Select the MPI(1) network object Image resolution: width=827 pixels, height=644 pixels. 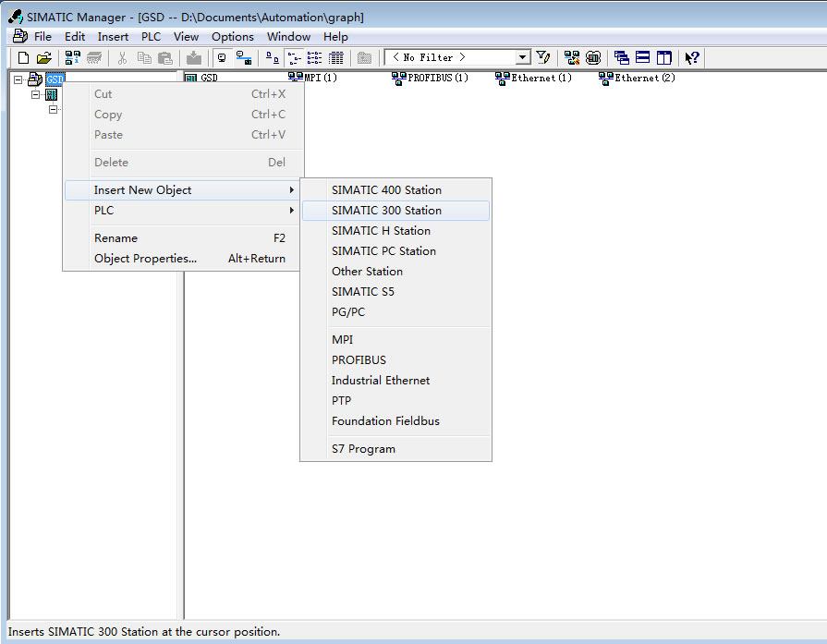click(312, 78)
